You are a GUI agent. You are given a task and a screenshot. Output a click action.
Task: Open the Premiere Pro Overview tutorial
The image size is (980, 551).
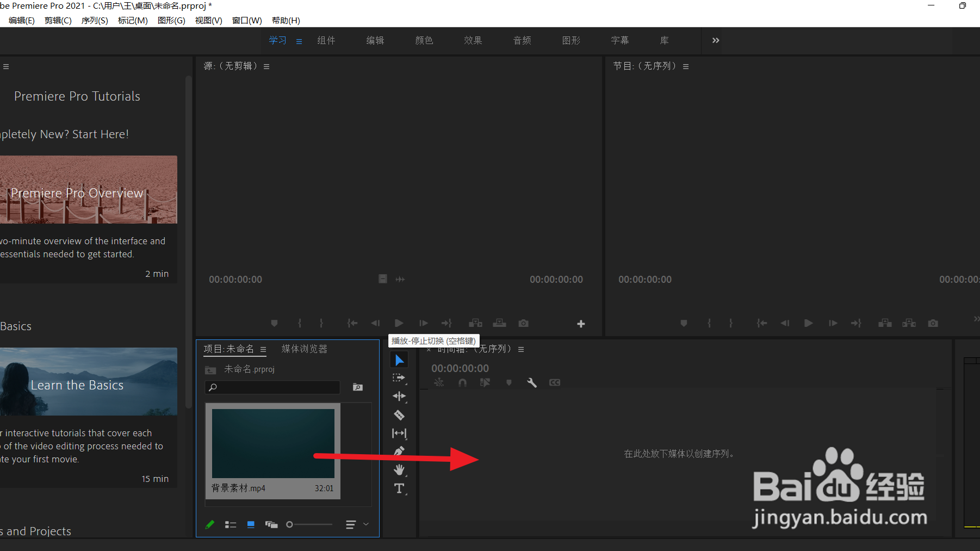(x=89, y=190)
